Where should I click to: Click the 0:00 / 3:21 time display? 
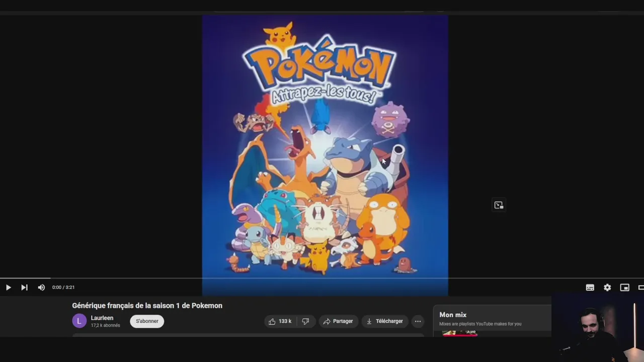[x=63, y=288]
